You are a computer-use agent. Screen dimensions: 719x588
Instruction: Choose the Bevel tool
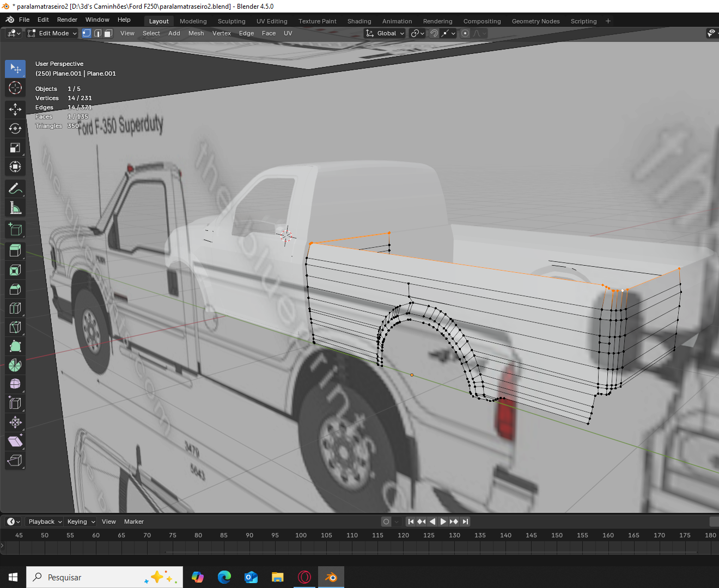point(15,289)
